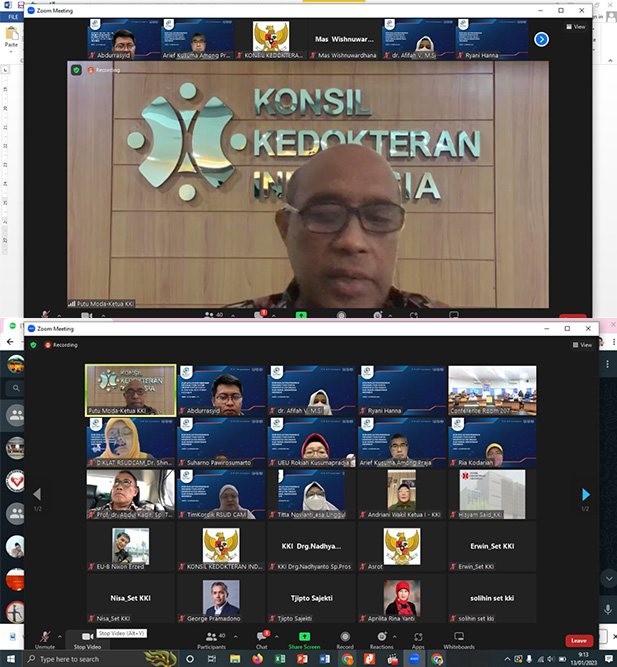617x667 pixels.
Task: Select EU-B Nixon Erzed participant tile
Action: click(x=131, y=546)
